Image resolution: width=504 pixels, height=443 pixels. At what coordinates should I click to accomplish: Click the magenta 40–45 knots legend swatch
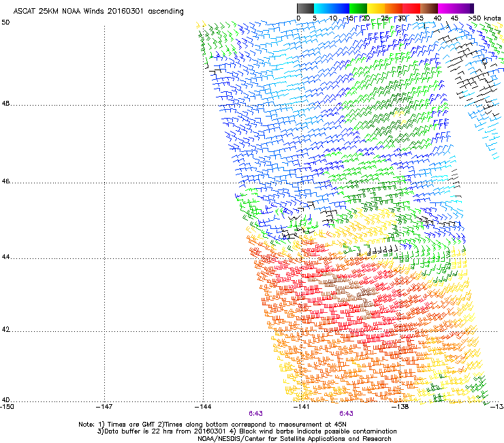tap(447, 8)
